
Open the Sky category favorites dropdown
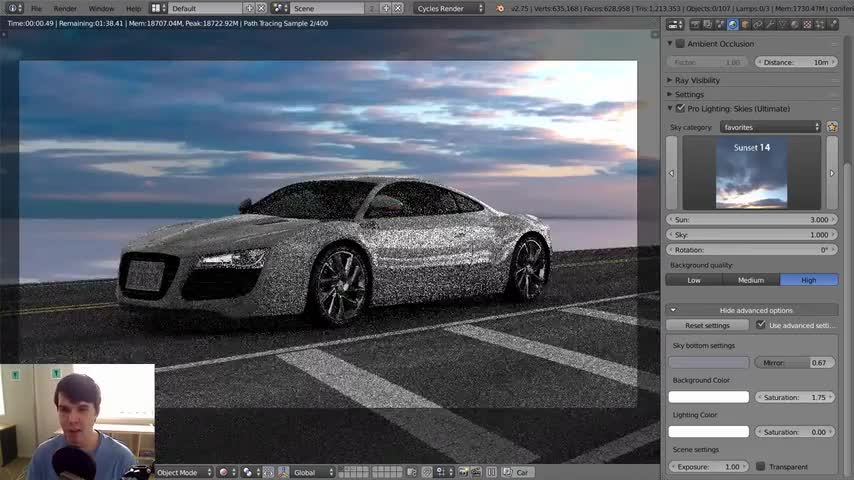point(770,127)
